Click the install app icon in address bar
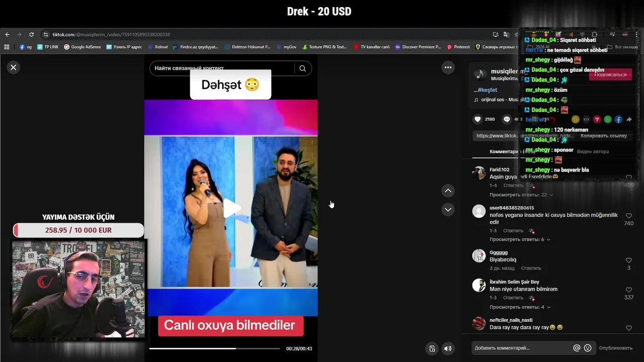 click(x=496, y=35)
